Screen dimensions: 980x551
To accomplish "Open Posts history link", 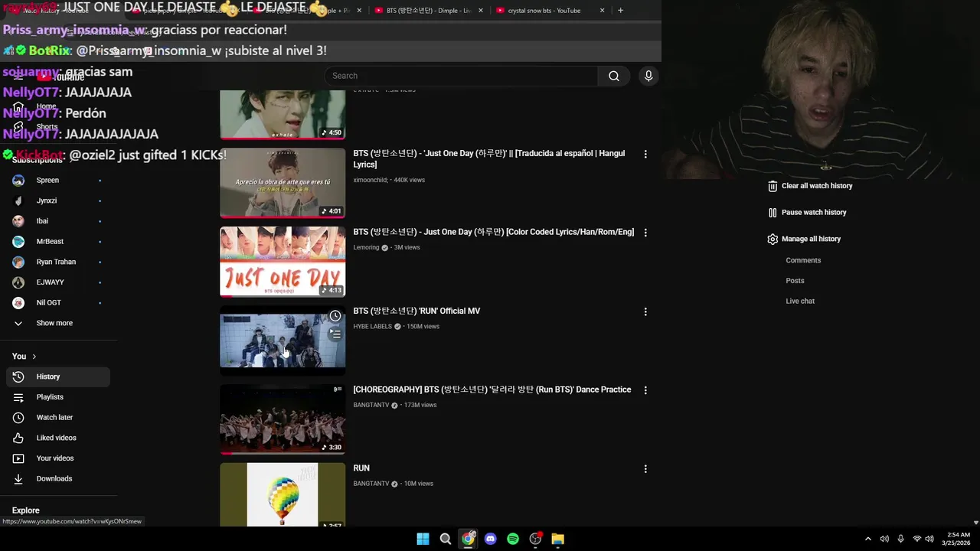I will point(795,281).
